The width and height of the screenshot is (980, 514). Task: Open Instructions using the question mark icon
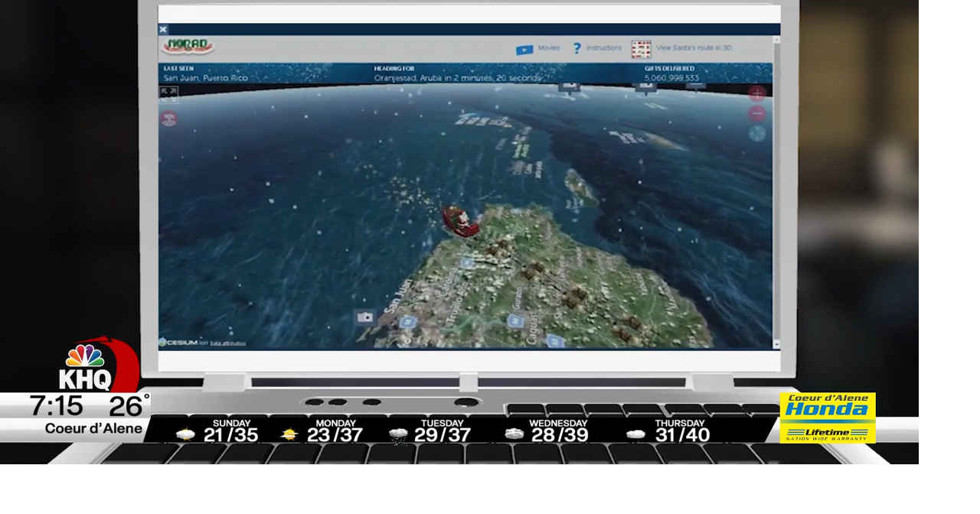(577, 47)
